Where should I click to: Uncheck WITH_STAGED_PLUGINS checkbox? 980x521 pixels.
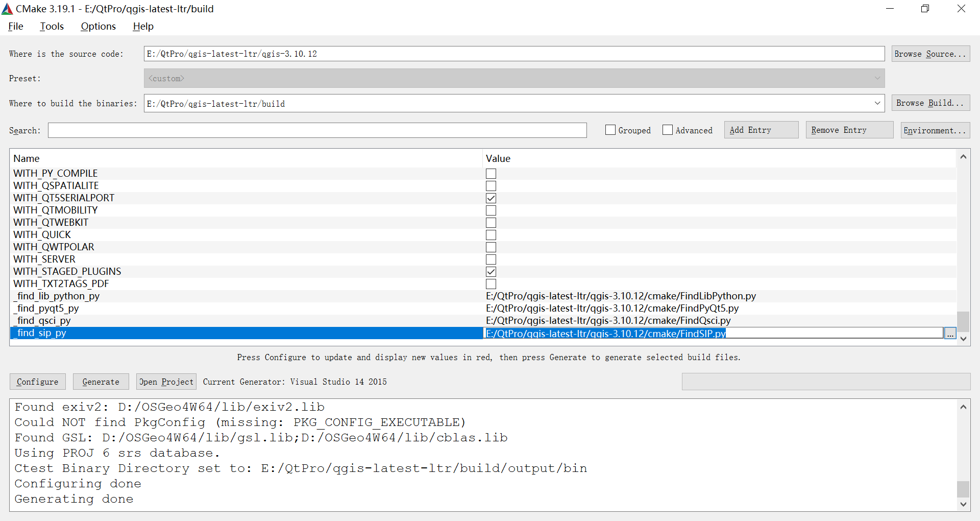(x=491, y=272)
